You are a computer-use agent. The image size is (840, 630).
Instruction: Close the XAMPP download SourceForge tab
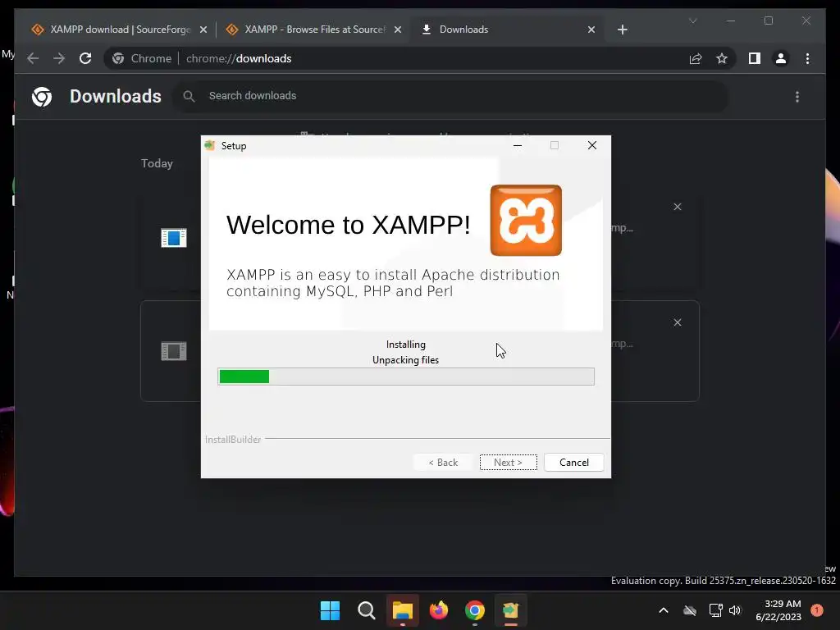(x=203, y=30)
